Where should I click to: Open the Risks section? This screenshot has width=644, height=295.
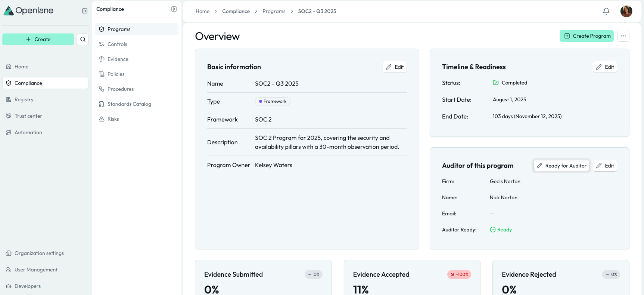pyautogui.click(x=113, y=119)
